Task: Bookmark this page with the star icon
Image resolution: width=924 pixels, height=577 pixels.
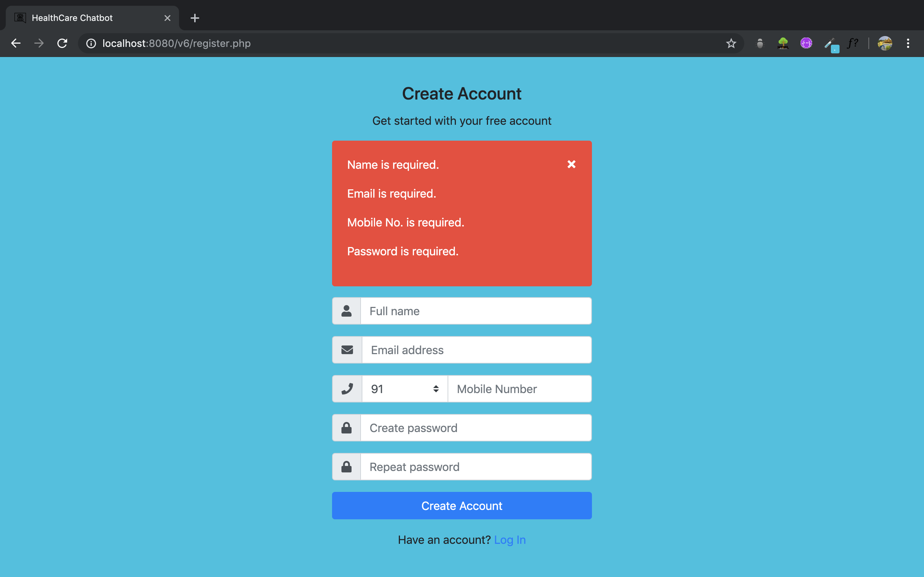Action: [x=731, y=44]
